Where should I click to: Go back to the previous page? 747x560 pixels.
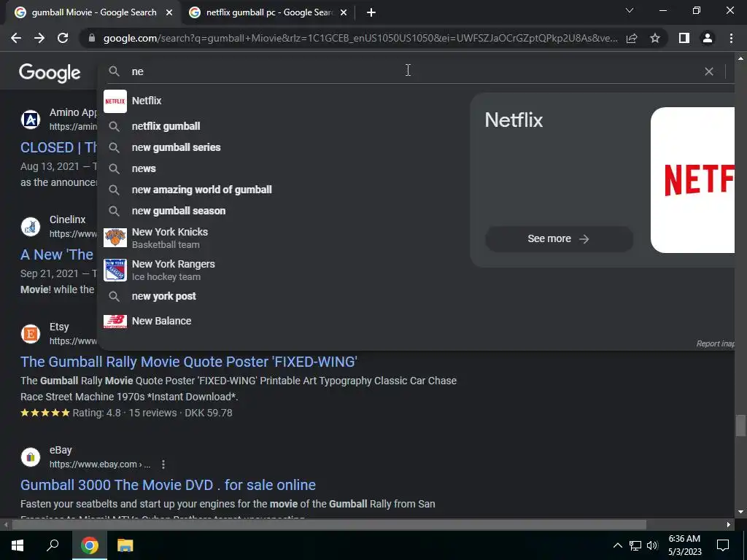click(16, 38)
